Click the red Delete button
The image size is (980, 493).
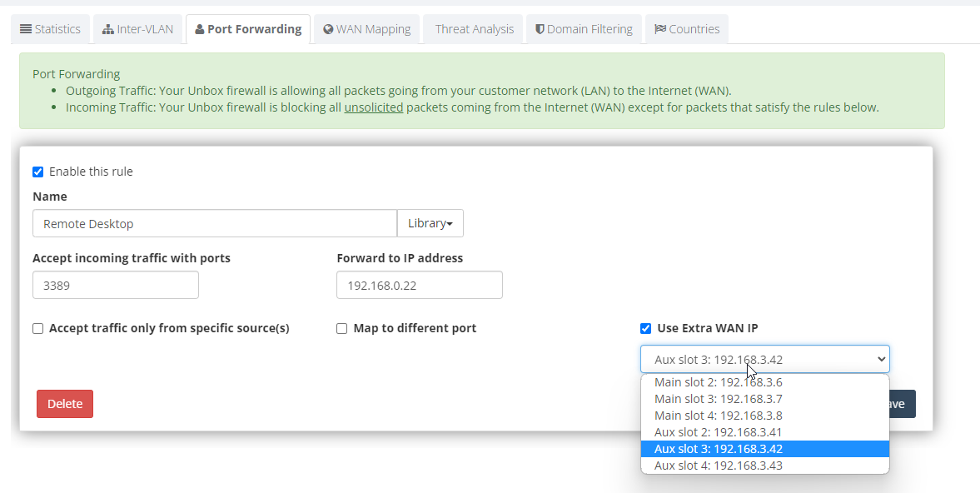(x=65, y=404)
